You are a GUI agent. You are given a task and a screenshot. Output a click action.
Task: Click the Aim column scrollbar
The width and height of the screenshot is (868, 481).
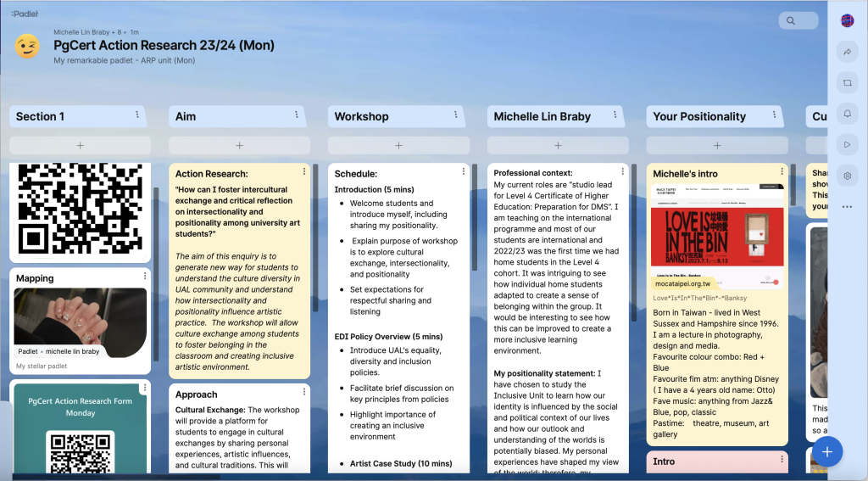pyautogui.click(x=315, y=238)
